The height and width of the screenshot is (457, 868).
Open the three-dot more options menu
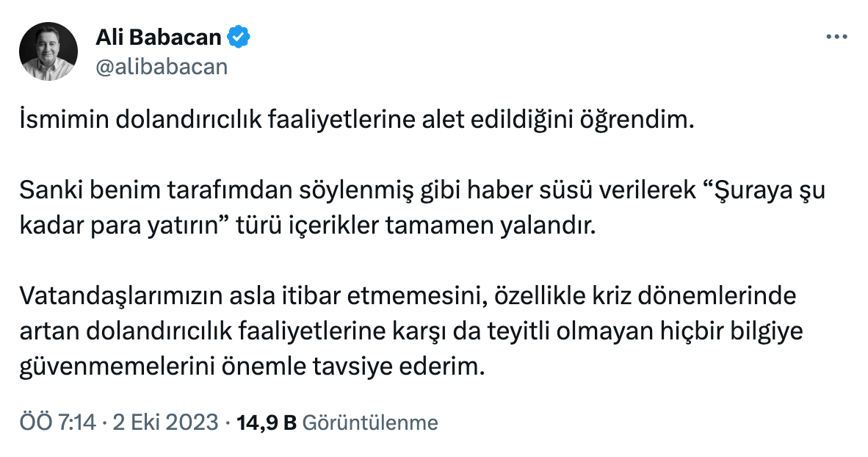836,37
